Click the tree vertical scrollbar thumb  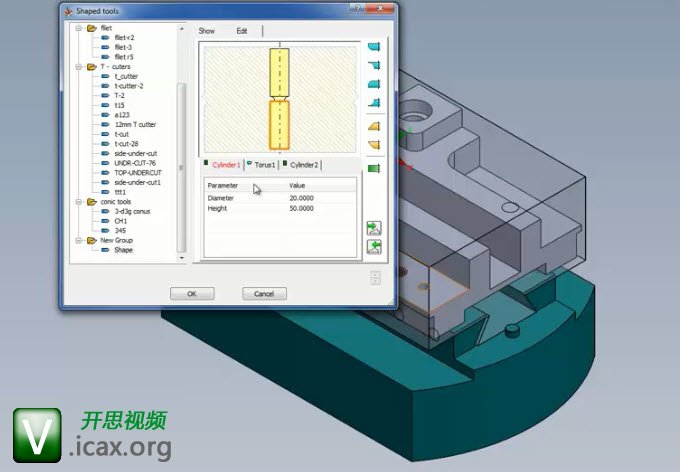click(x=182, y=167)
